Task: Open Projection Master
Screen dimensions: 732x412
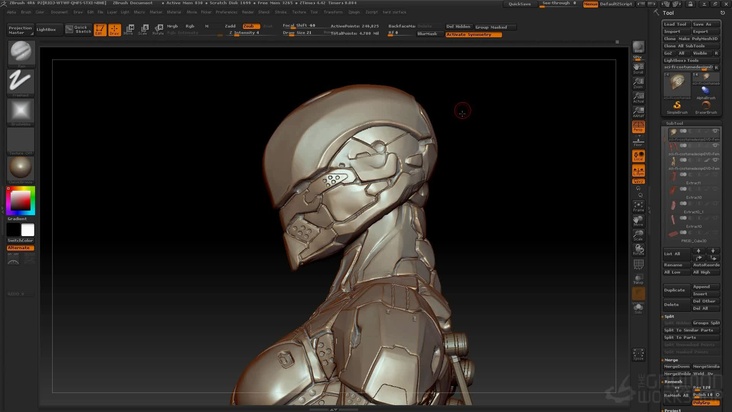Action: 21,30
